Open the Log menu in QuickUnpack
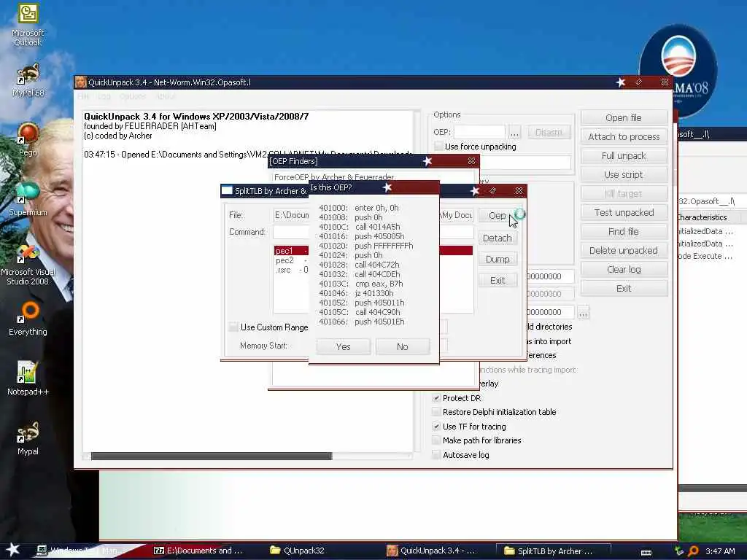 [x=104, y=96]
